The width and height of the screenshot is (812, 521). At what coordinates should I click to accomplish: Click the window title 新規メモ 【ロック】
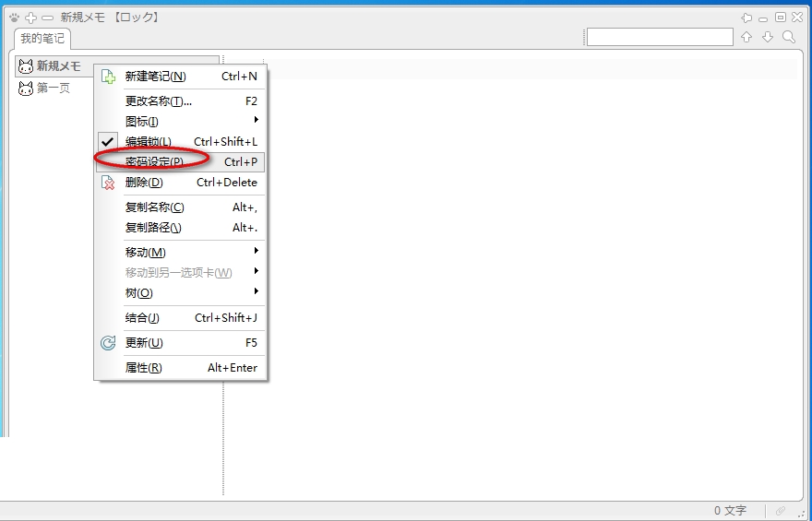(111, 18)
